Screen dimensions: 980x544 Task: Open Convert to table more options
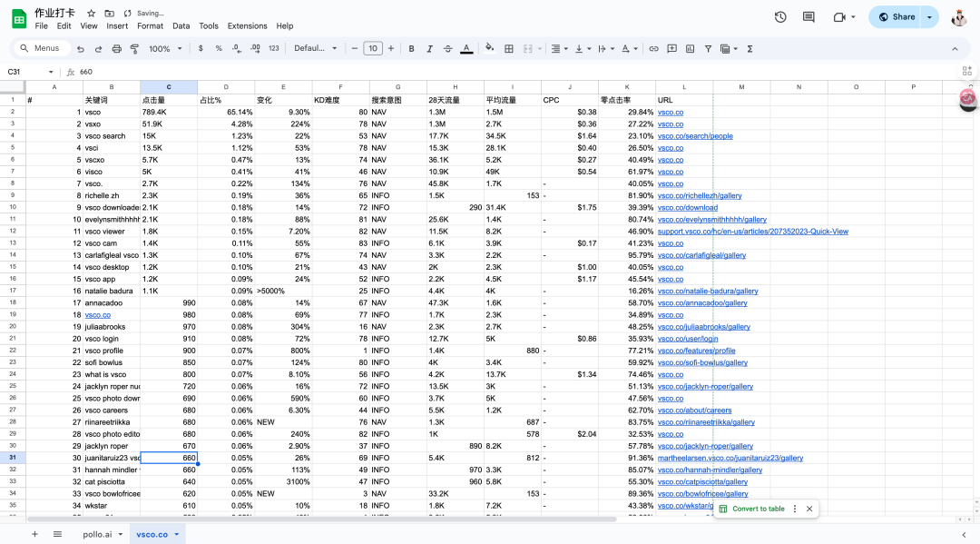(794, 509)
